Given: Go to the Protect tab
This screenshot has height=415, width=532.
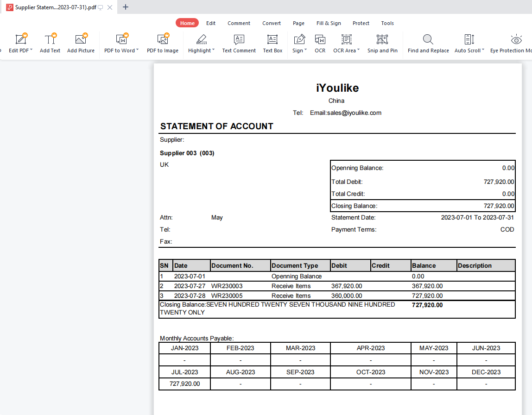Looking at the screenshot, I should click(361, 23).
